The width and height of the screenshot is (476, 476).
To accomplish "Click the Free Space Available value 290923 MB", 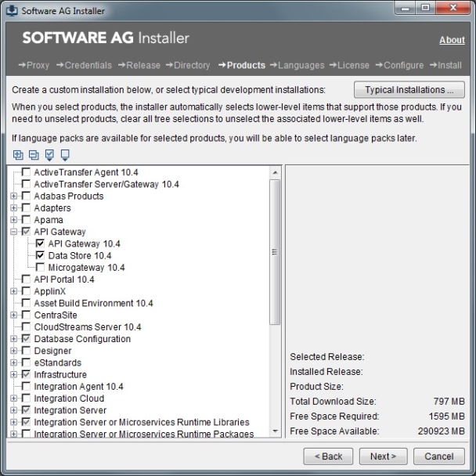I will [x=441, y=431].
